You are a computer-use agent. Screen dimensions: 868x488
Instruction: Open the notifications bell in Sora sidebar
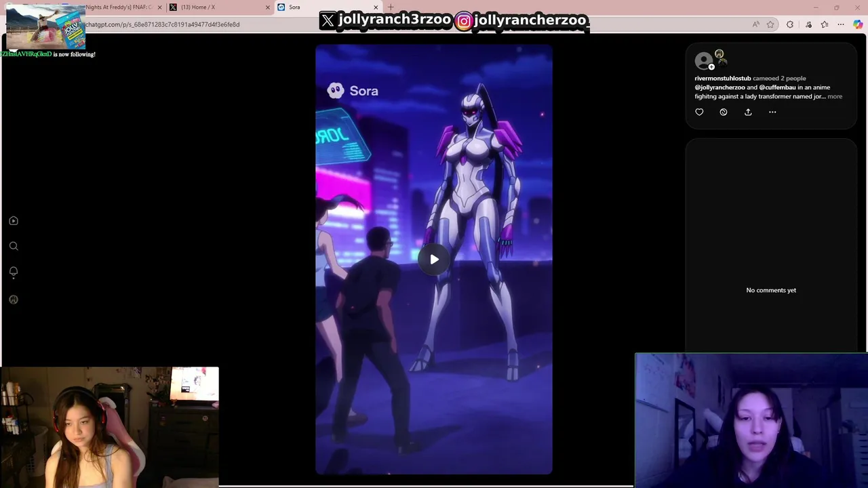pyautogui.click(x=14, y=272)
